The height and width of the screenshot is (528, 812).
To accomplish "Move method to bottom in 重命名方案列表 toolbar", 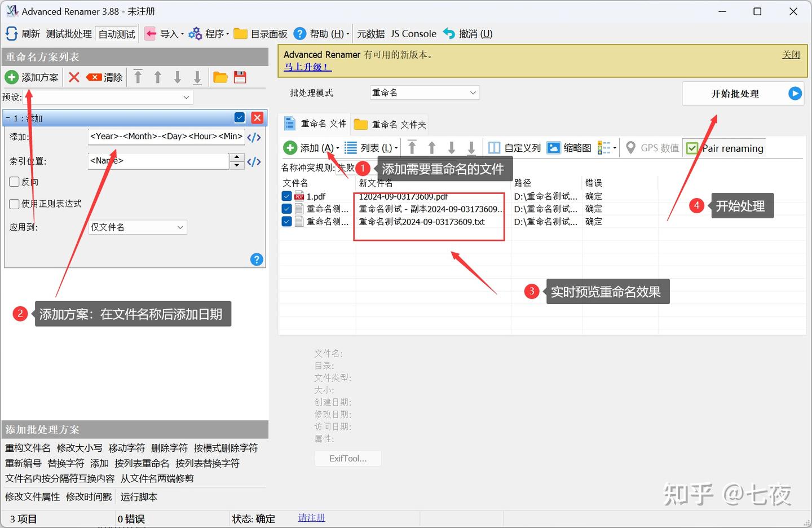I will click(x=197, y=77).
